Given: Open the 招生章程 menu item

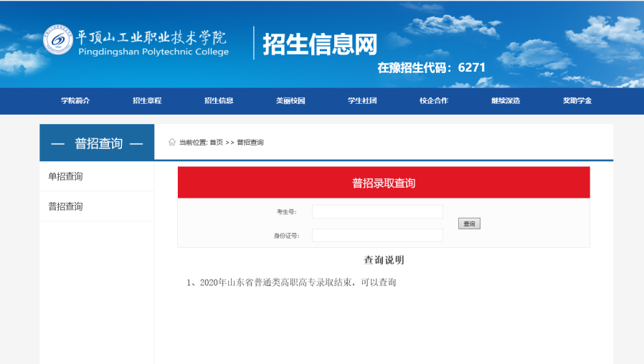Looking at the screenshot, I should tap(147, 100).
